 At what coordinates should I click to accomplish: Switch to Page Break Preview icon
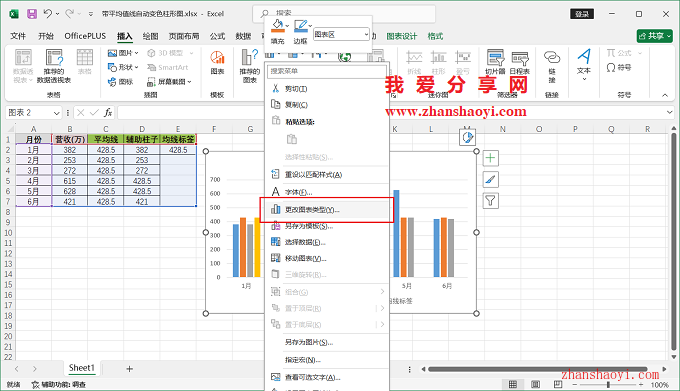pos(558,384)
